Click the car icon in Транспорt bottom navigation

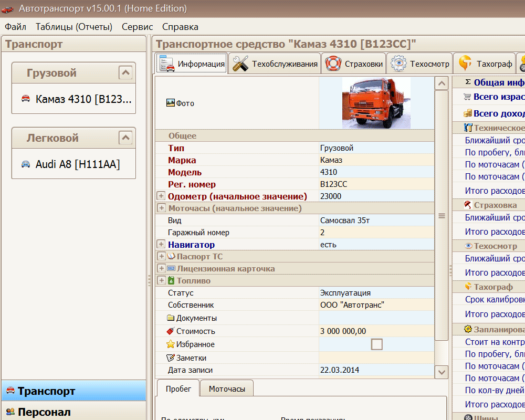pyautogui.click(x=10, y=391)
